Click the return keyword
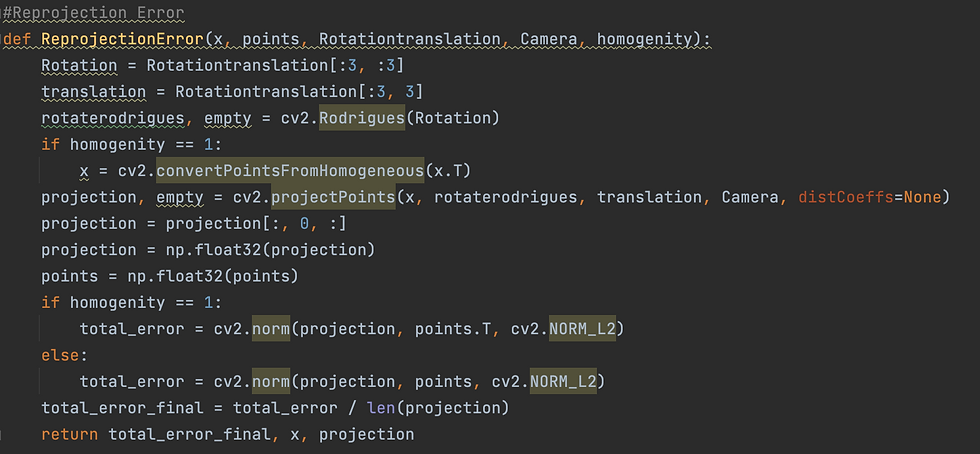Screen dimensions: 980x454 click(69, 434)
